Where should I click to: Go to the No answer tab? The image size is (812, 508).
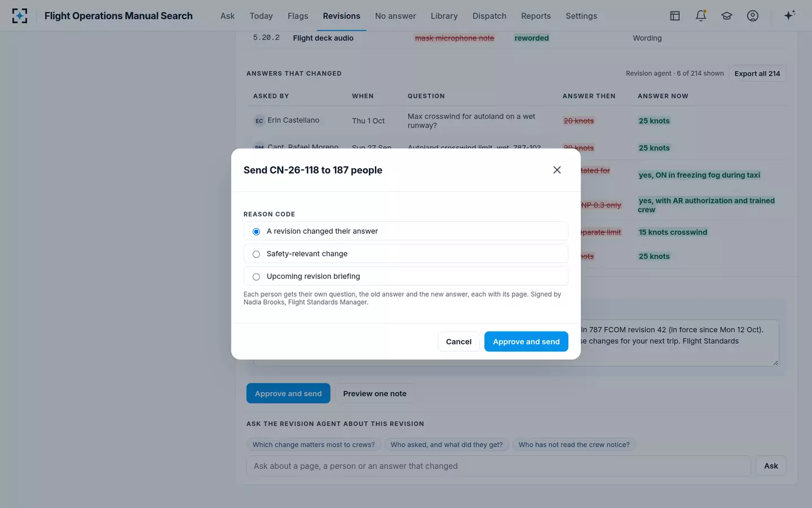[395, 16]
